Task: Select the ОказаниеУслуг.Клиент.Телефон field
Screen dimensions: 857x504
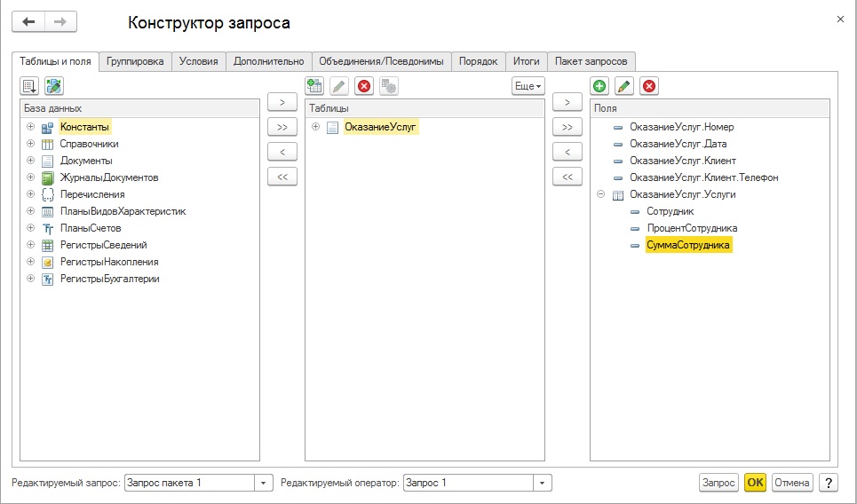Action: tap(704, 177)
